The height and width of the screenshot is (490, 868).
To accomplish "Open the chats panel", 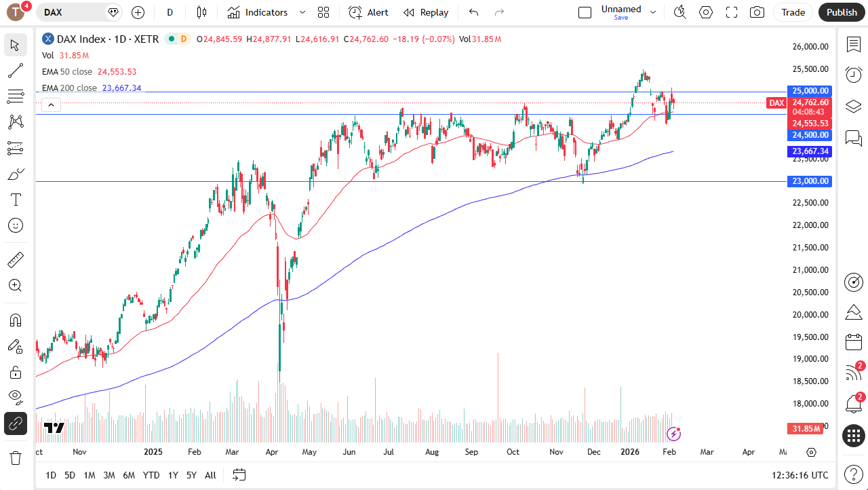I will point(853,138).
